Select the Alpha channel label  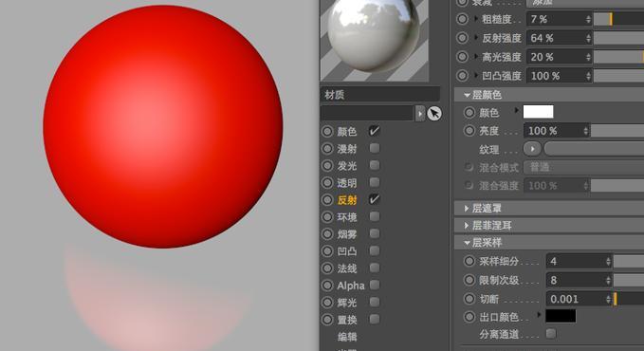351,286
